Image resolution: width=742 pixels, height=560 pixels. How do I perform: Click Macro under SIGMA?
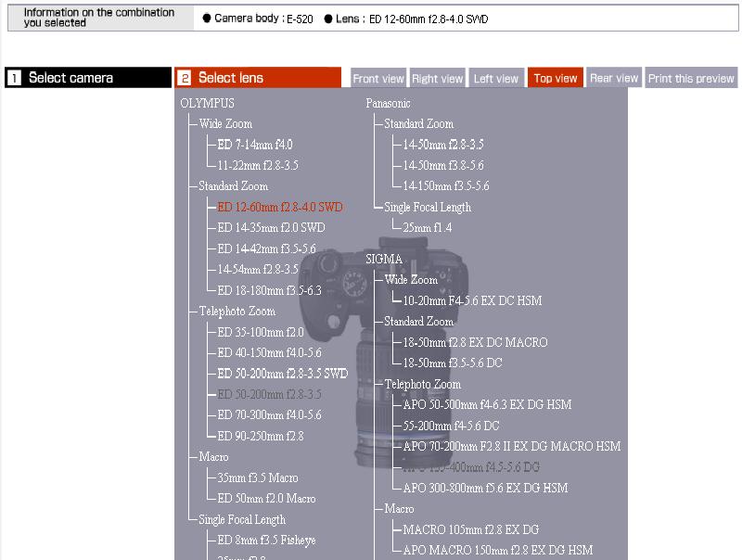pos(399,508)
